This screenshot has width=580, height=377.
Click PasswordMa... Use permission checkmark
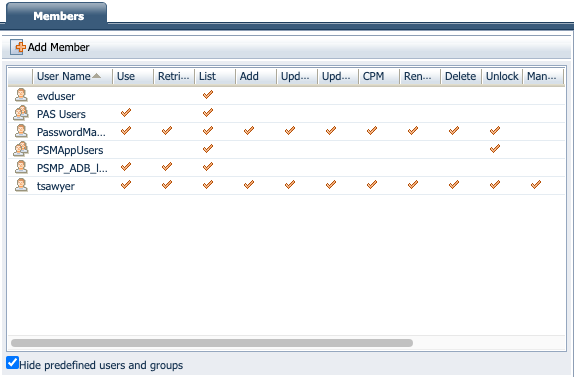126,131
